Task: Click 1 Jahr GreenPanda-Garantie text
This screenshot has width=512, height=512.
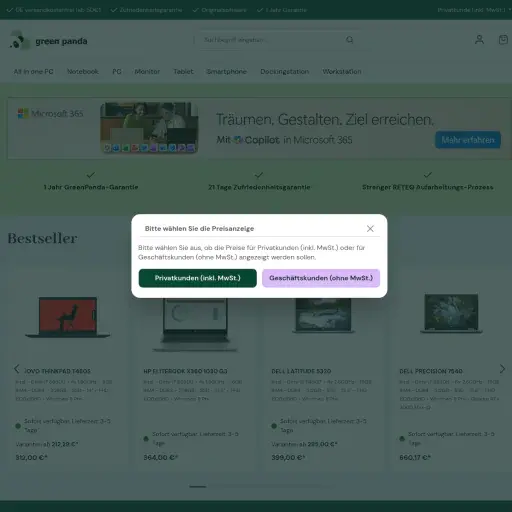Action: pyautogui.click(x=91, y=187)
